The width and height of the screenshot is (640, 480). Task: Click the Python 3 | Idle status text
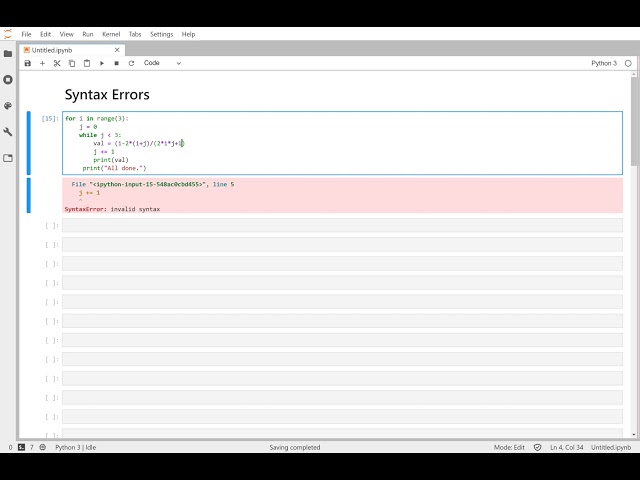[76, 447]
